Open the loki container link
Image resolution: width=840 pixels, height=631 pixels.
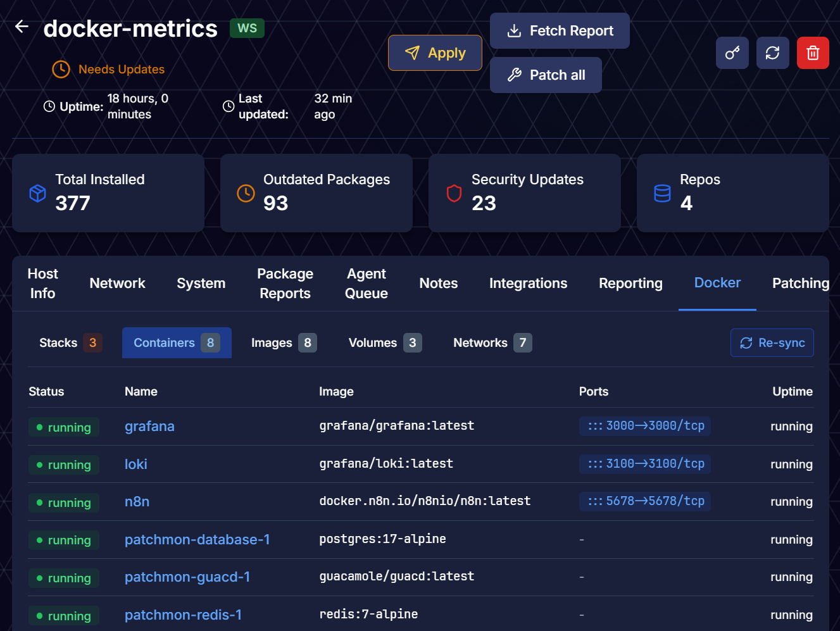click(136, 464)
